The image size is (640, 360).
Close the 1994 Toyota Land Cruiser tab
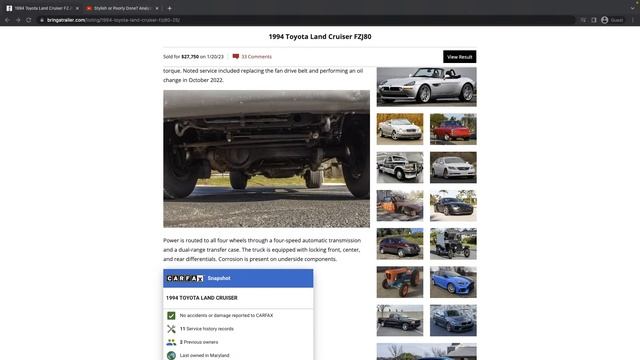(x=77, y=8)
